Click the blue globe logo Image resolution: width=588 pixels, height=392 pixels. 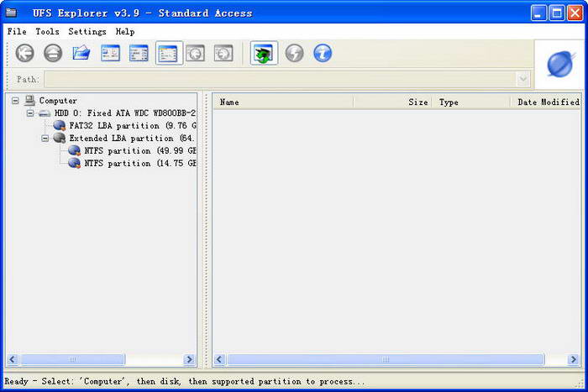click(x=560, y=65)
